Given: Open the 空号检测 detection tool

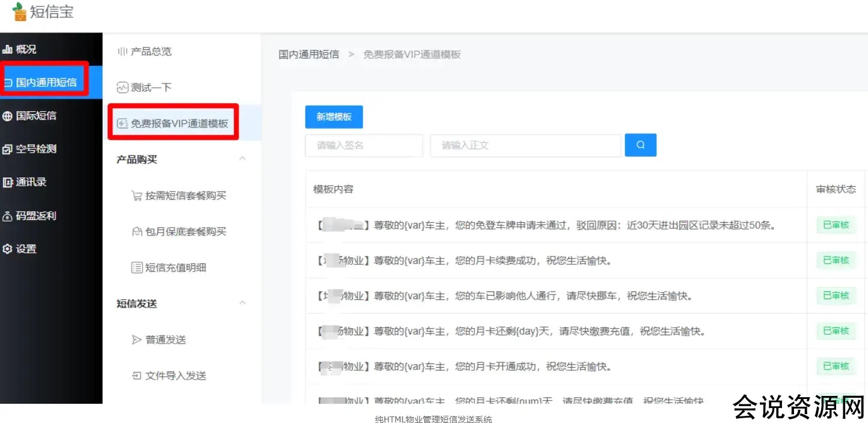Looking at the screenshot, I should (35, 148).
